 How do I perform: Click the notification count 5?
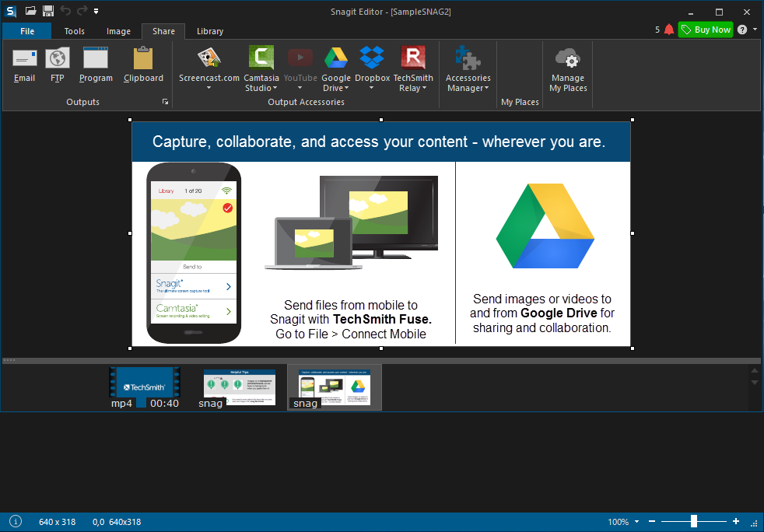point(657,30)
